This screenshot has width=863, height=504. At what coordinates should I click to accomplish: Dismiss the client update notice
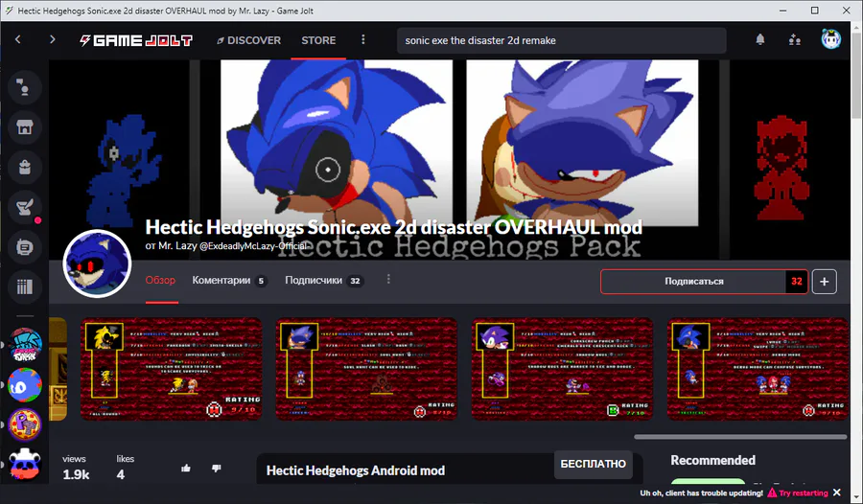(x=837, y=493)
